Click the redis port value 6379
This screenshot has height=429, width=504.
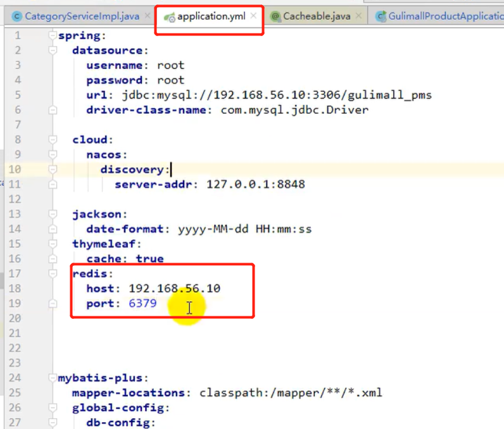(142, 303)
